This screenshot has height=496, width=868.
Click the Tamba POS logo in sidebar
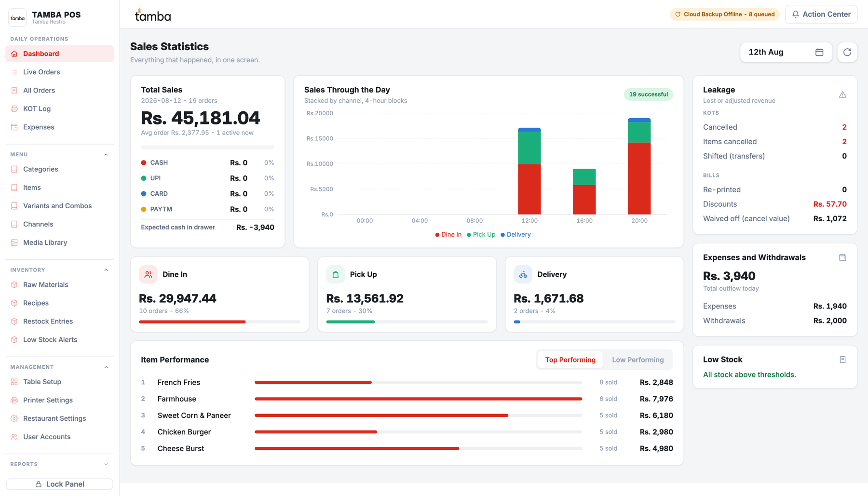pos(18,18)
